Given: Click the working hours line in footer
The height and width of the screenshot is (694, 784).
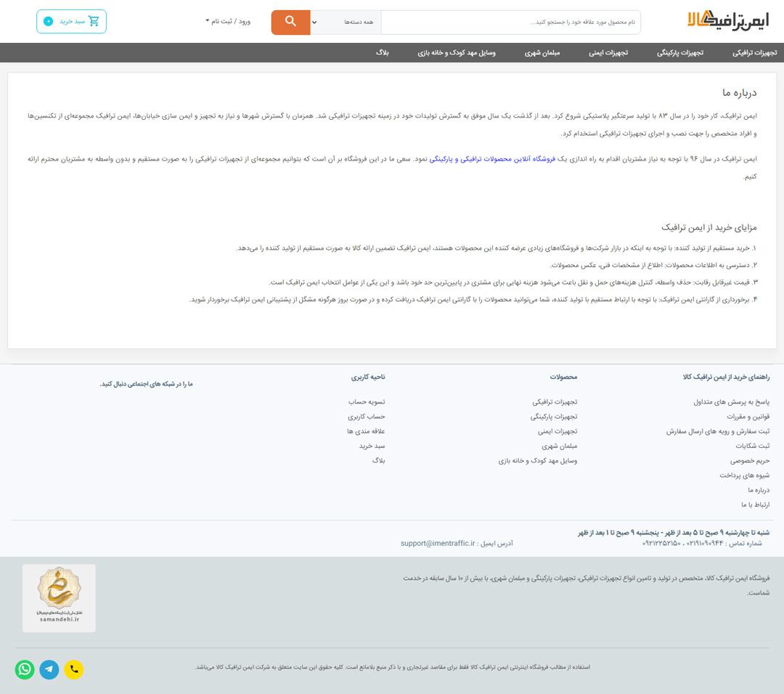Looking at the screenshot, I should click(674, 533).
